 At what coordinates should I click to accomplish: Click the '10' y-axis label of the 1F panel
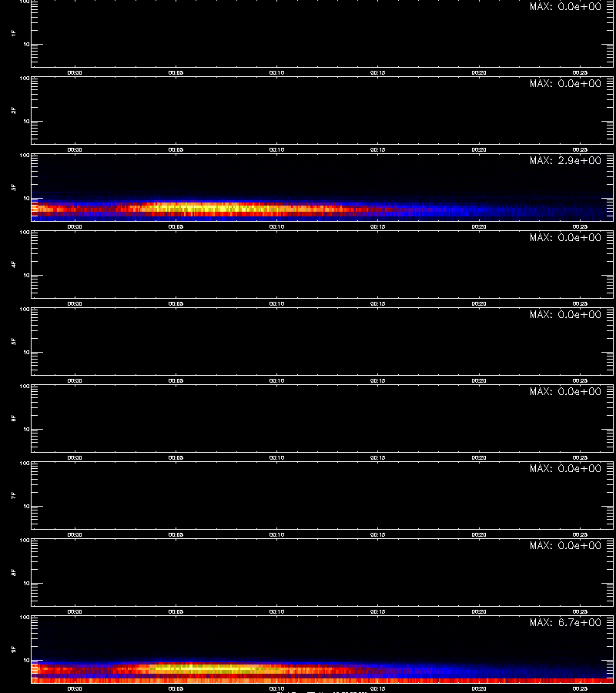click(26, 44)
